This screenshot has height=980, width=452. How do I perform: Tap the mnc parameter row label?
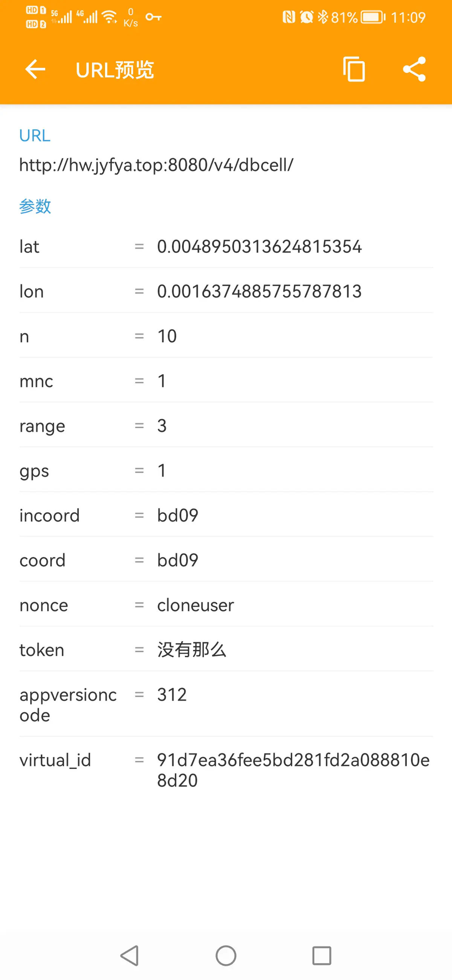36,381
